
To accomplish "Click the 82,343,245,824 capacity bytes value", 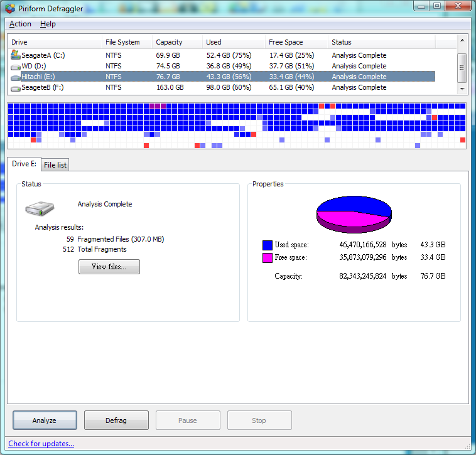I will (x=363, y=276).
